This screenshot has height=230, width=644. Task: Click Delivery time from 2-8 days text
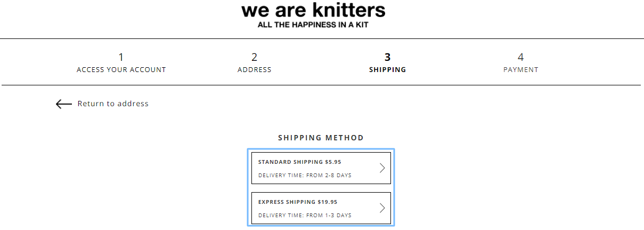pyautogui.click(x=305, y=175)
